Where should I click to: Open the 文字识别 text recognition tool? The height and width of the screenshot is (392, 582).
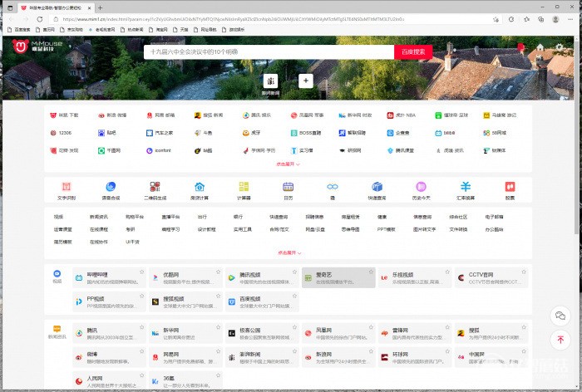tap(67, 191)
